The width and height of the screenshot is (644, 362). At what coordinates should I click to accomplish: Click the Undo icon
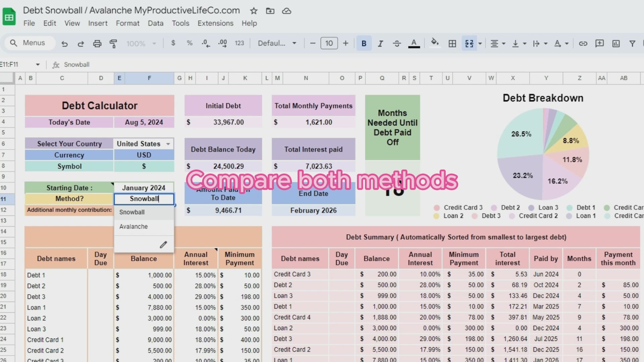[64, 43]
